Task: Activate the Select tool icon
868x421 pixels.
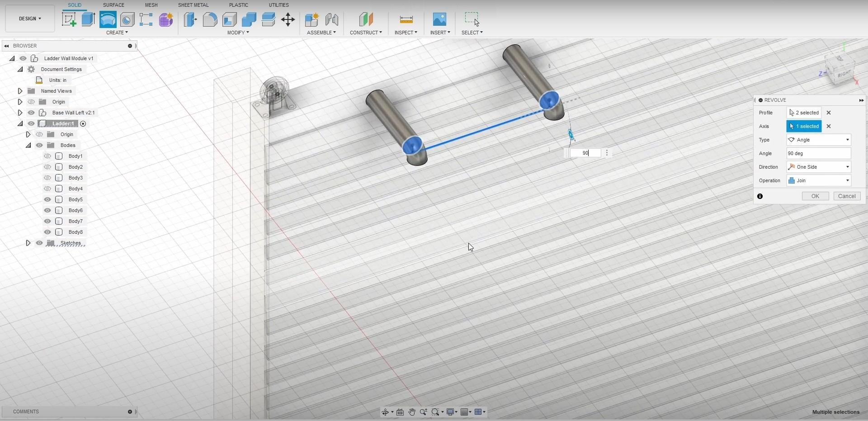Action: pos(472,19)
